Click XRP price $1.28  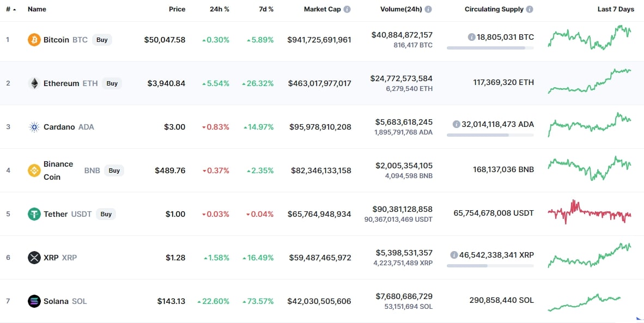[x=176, y=257]
